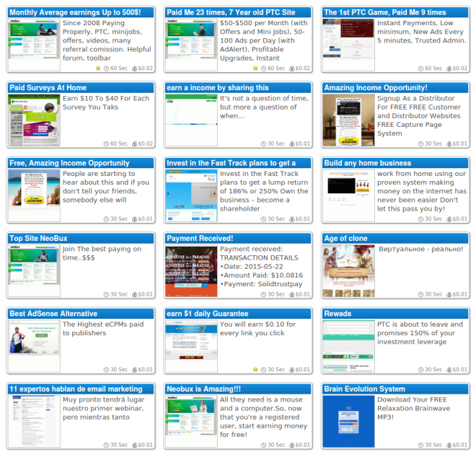Click the clock icon on Paid Surveys At Home ad

tap(106, 144)
